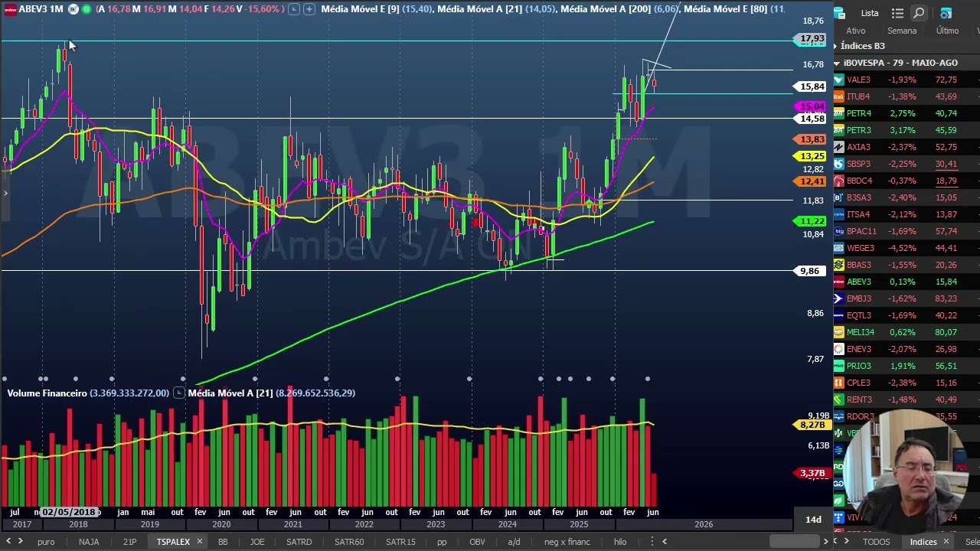The image size is (980, 551).
Task: Select the AXIA3 row icon
Action: 839,147
